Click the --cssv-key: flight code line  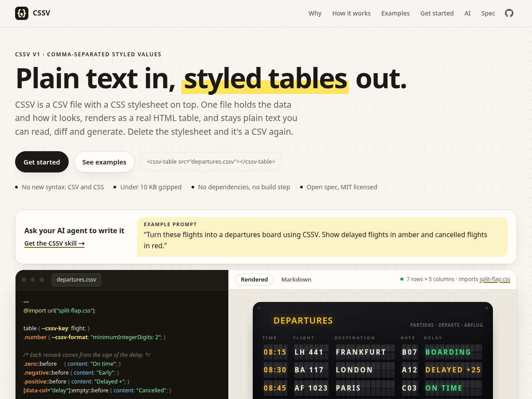57,328
